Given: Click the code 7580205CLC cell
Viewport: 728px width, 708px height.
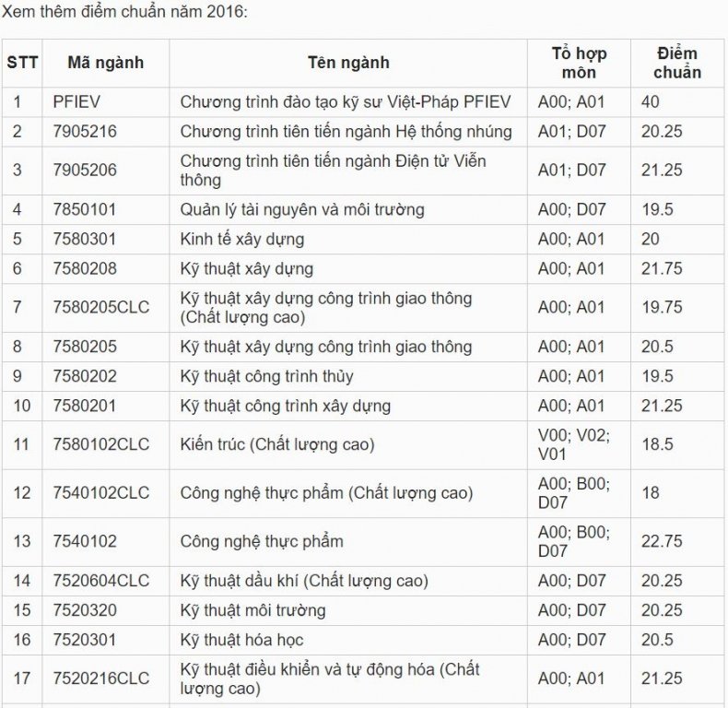Looking at the screenshot, I should click(x=106, y=308).
